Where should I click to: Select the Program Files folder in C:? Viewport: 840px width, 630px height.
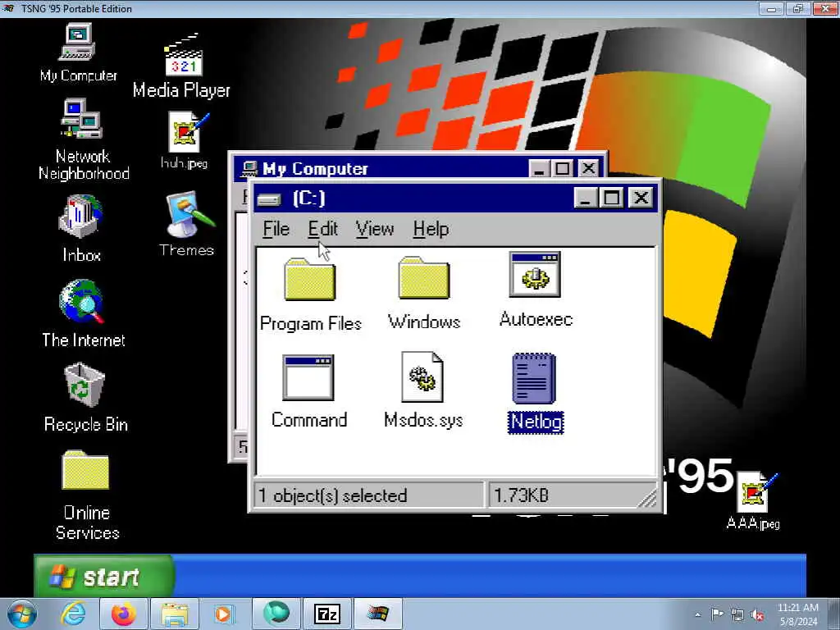[x=310, y=294]
